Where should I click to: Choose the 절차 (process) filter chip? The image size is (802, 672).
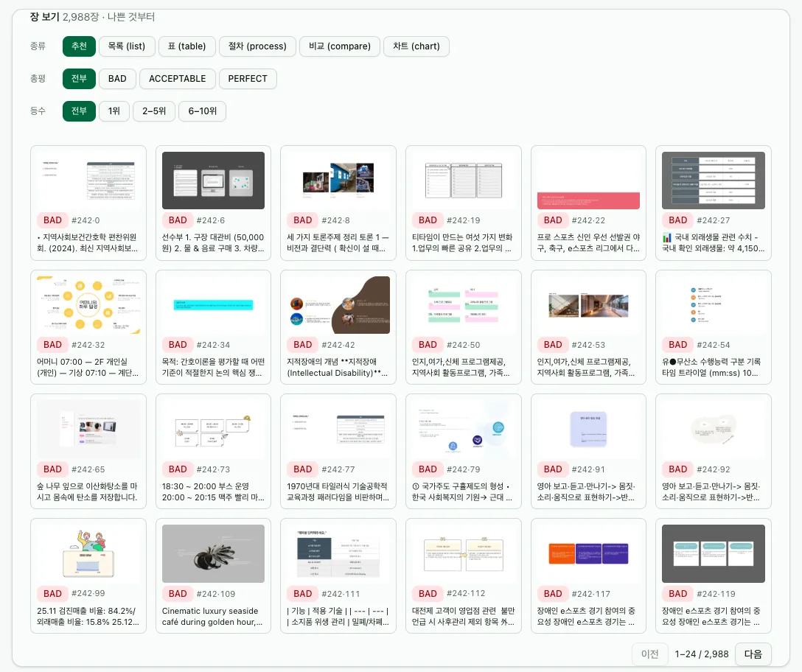(x=257, y=46)
